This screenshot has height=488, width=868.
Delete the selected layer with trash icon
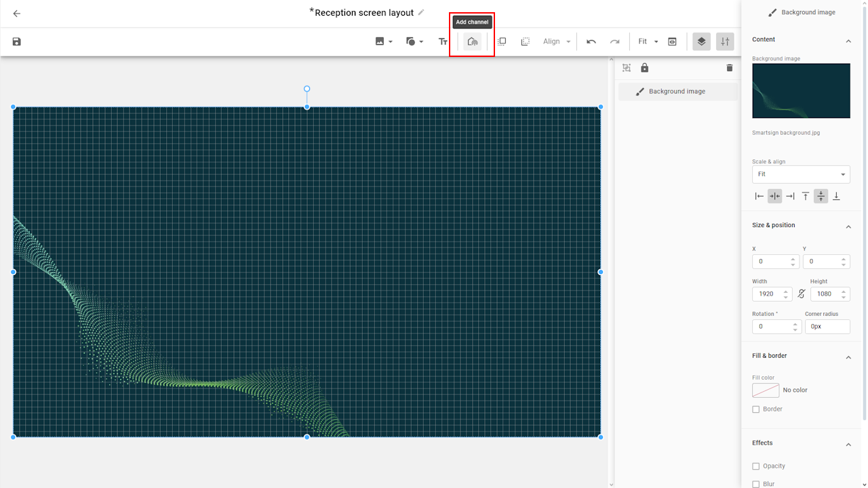730,68
